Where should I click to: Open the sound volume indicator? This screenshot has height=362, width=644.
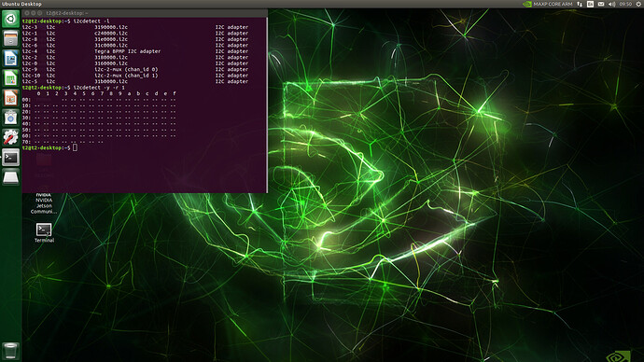click(x=611, y=4)
